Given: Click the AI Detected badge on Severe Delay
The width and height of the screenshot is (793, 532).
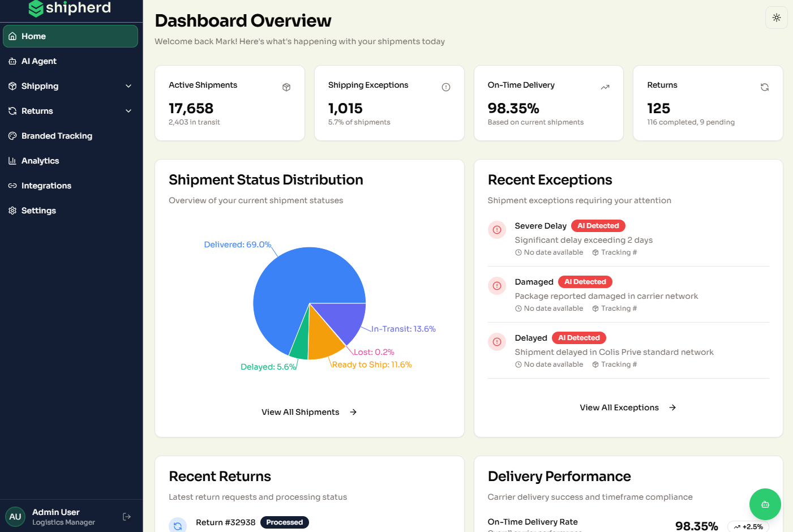Looking at the screenshot, I should tap(598, 225).
